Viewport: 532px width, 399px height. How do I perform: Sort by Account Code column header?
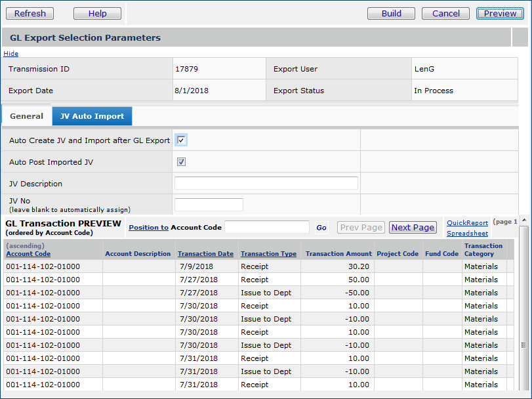click(28, 254)
